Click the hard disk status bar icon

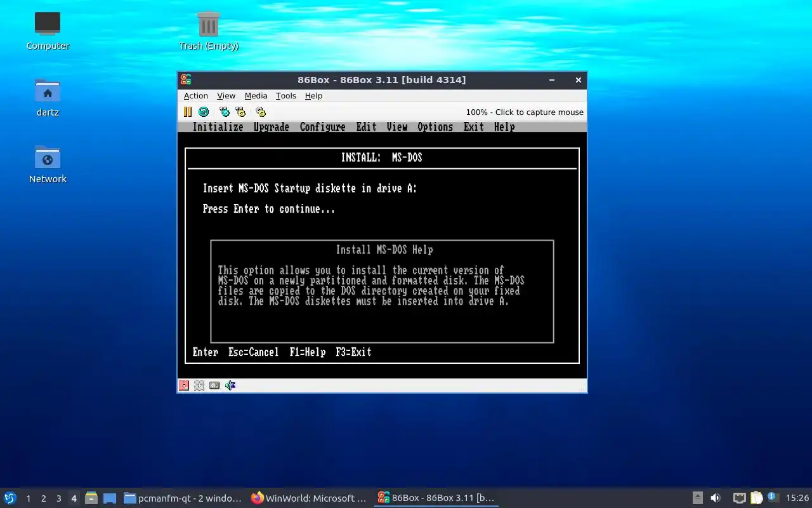[214, 385]
